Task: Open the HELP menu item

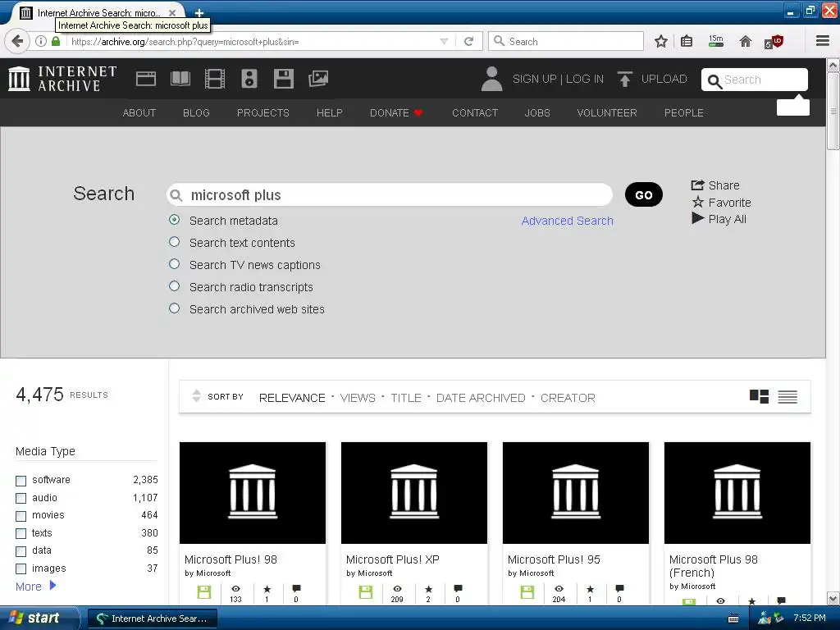Action: click(x=330, y=113)
